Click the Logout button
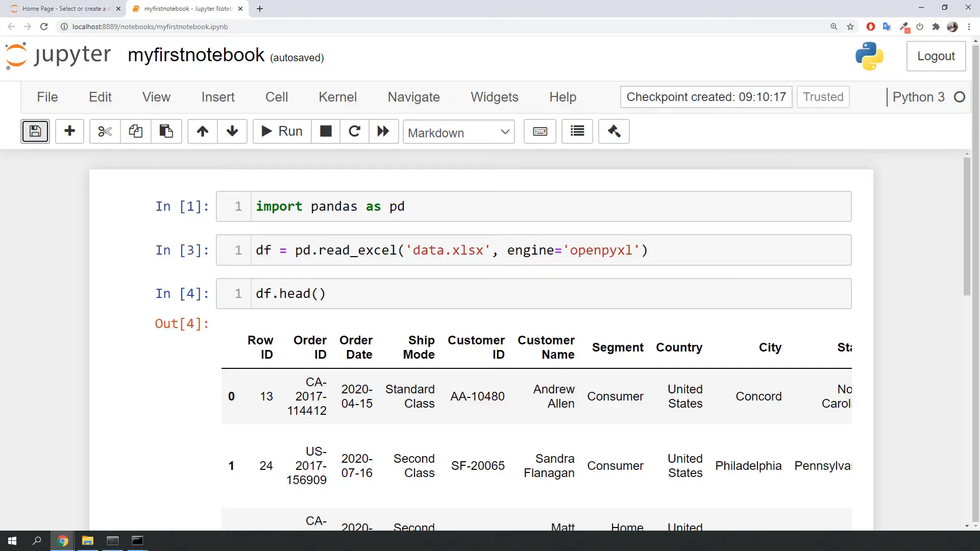The height and width of the screenshot is (551, 980). click(x=936, y=56)
